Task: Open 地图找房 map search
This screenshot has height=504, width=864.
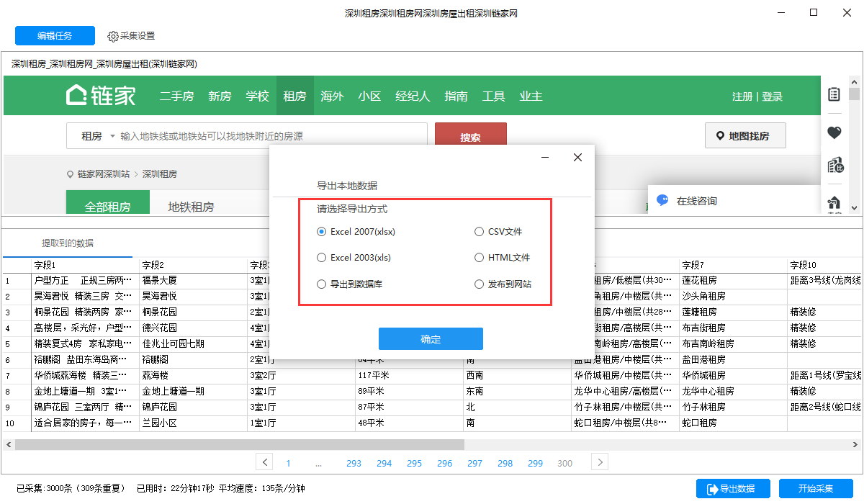Action: 745,135
